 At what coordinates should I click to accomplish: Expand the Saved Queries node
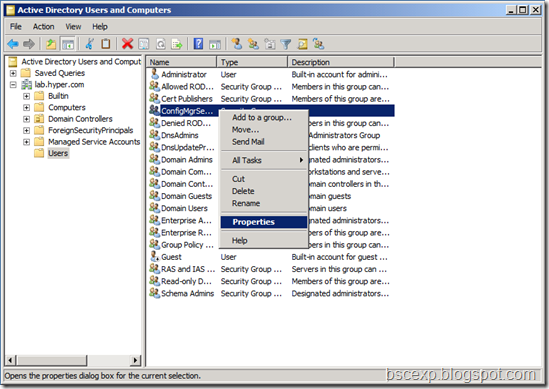tap(13, 73)
